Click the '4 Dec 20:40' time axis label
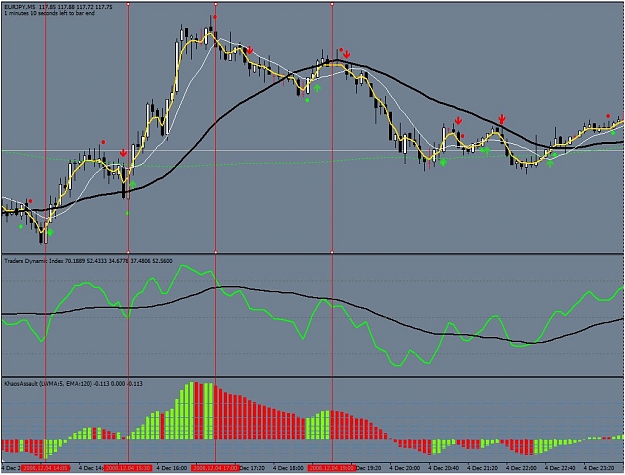The width and height of the screenshot is (625, 475). [x=444, y=468]
